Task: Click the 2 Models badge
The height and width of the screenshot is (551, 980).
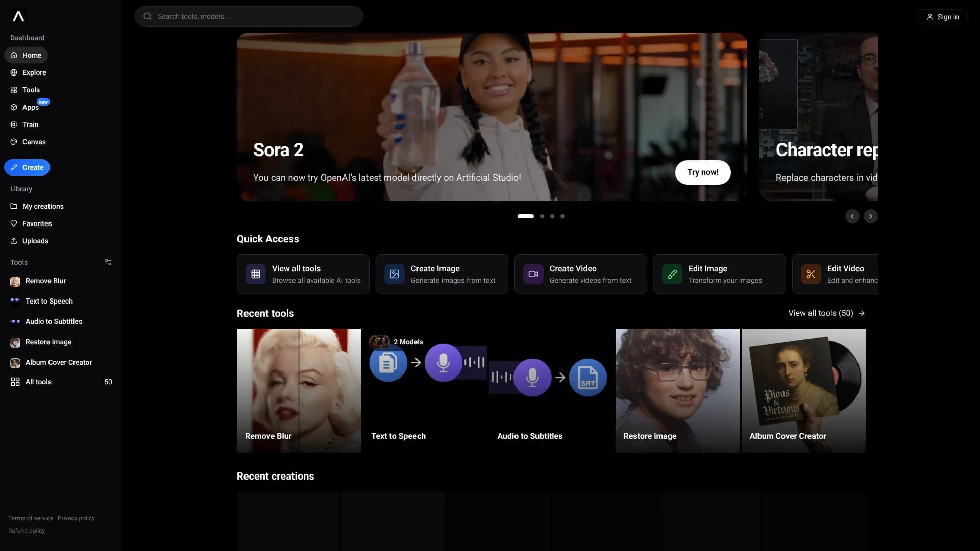Action: [397, 342]
